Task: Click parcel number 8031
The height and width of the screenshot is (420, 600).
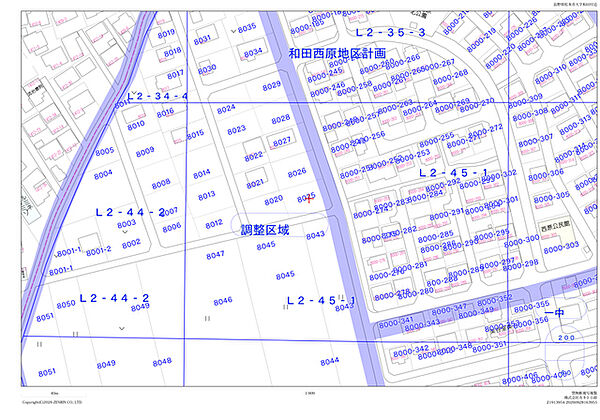Action: click(202, 39)
